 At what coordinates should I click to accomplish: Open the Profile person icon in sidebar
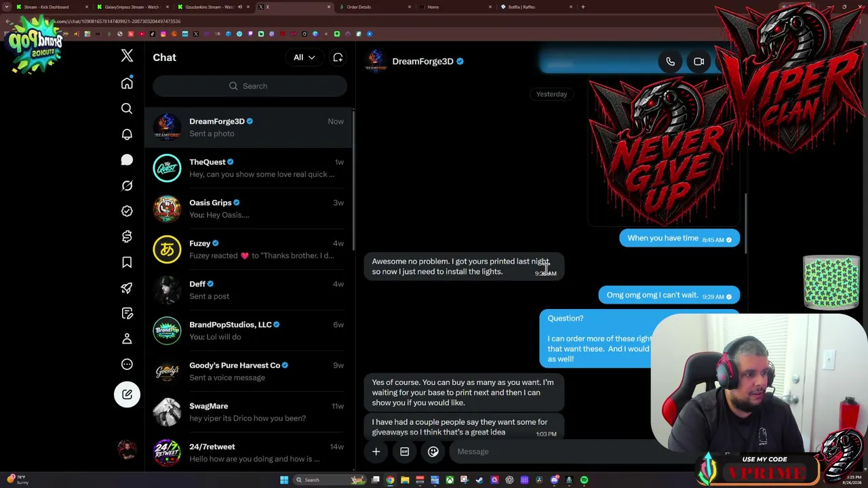127,339
